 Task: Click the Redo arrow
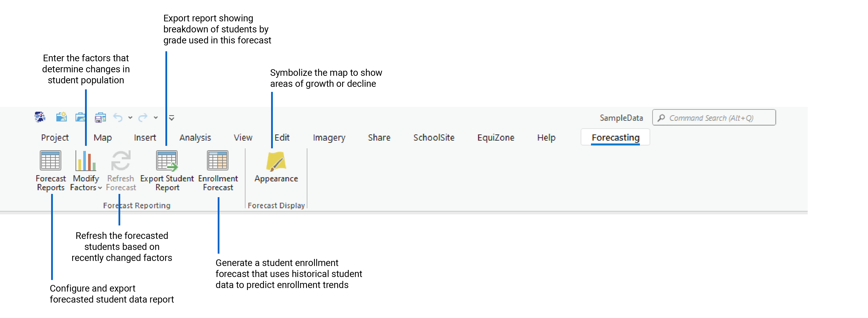(x=143, y=118)
